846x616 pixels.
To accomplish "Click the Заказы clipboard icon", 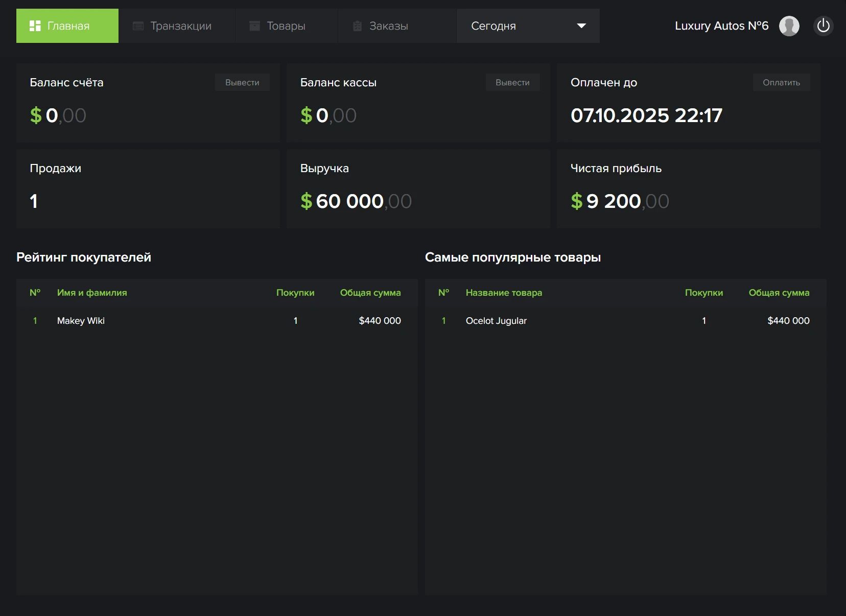I will (358, 26).
